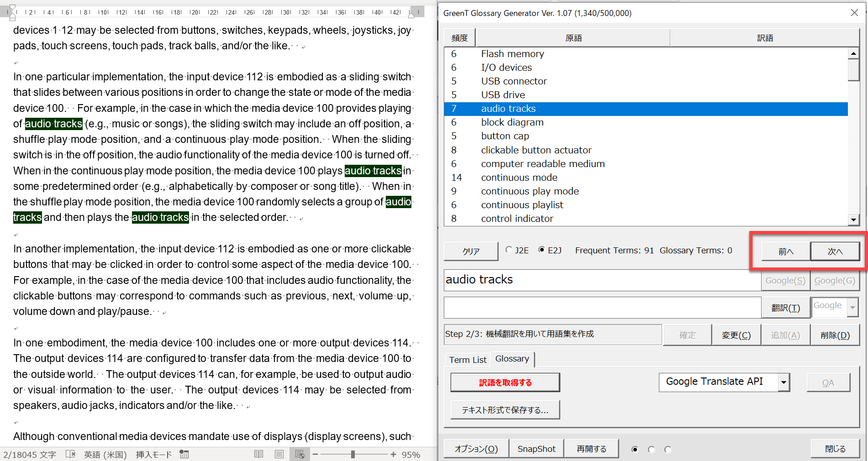This screenshot has height=461, width=868.
Task: Select the E2J radio button
Action: (x=542, y=250)
